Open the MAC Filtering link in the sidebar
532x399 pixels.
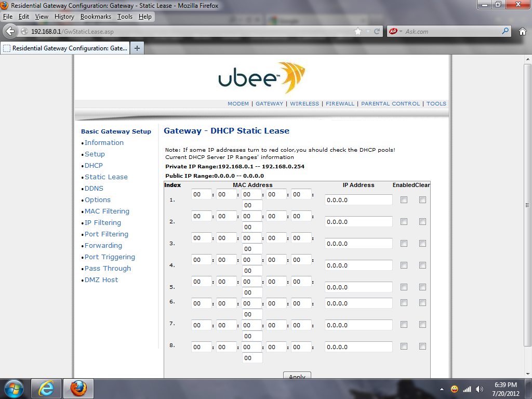[107, 211]
